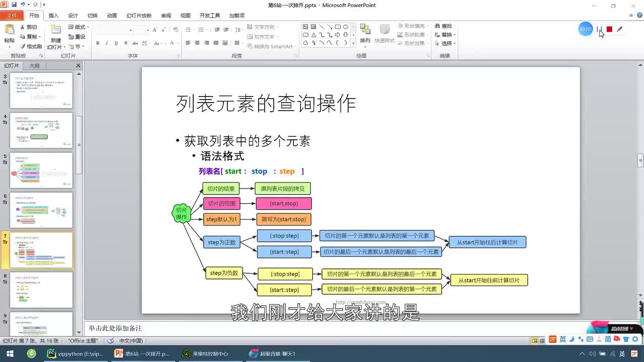Viewport: 644px width, 362px height.
Task: Expand the Layout (版式) dropdown
Action: coord(78,27)
